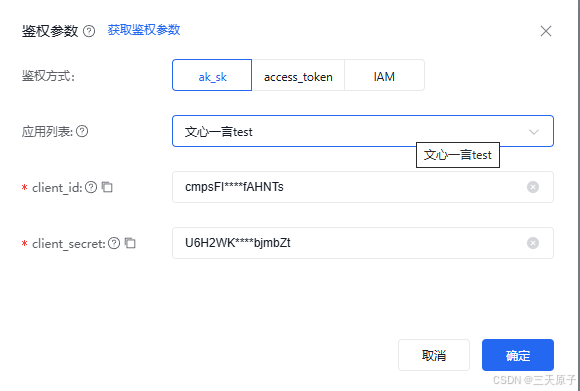This screenshot has width=580, height=391.
Task: Open the 获取鉴权参数 link
Action: pos(144,30)
